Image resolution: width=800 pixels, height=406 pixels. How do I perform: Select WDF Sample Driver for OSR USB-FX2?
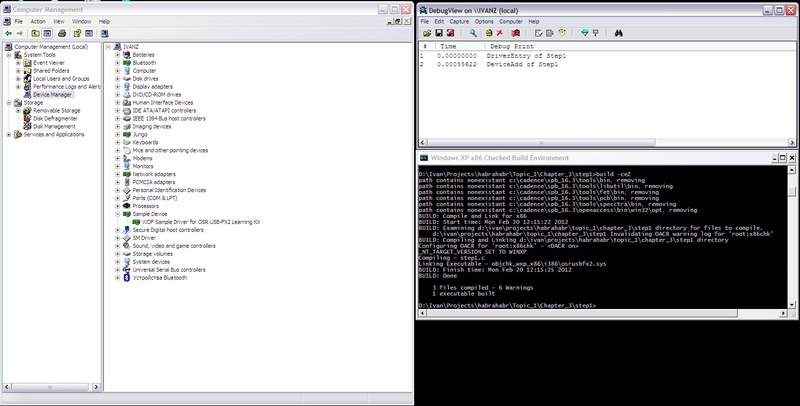[x=201, y=222]
